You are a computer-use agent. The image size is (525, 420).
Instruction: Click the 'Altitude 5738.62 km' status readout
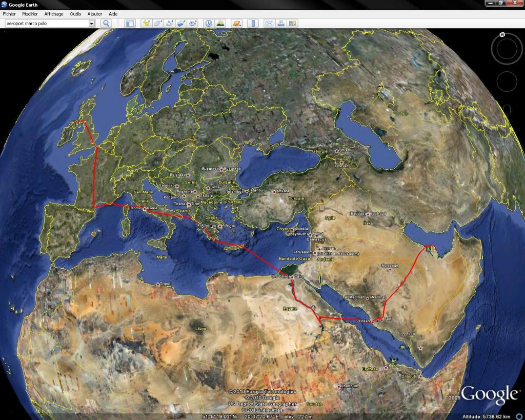486,416
